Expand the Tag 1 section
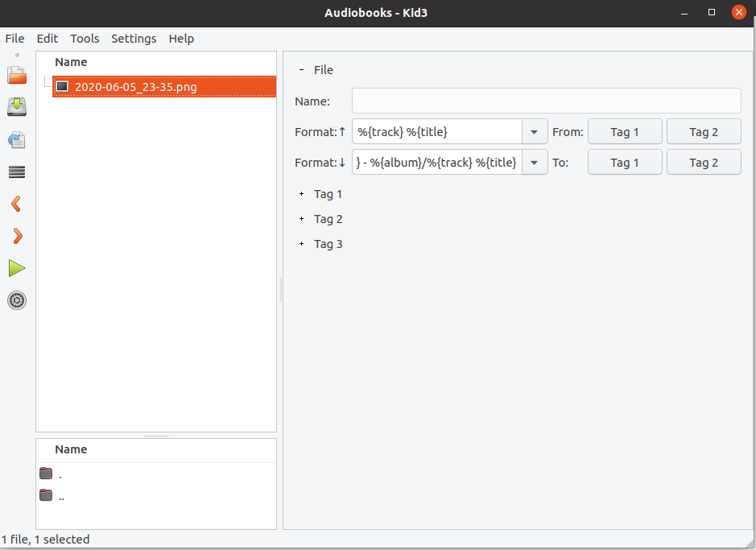756x550 pixels. tap(304, 194)
